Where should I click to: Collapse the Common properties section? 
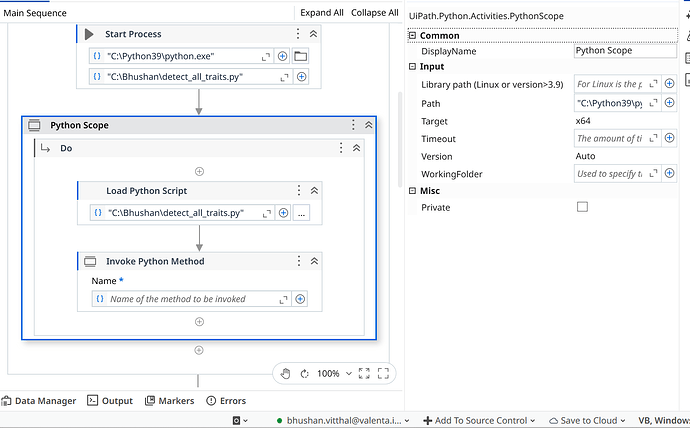pos(412,36)
